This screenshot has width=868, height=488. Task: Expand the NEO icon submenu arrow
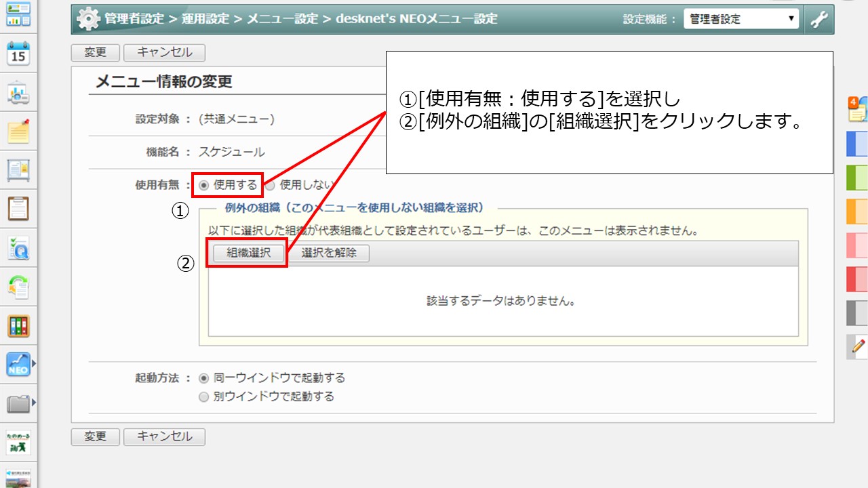tap(34, 365)
